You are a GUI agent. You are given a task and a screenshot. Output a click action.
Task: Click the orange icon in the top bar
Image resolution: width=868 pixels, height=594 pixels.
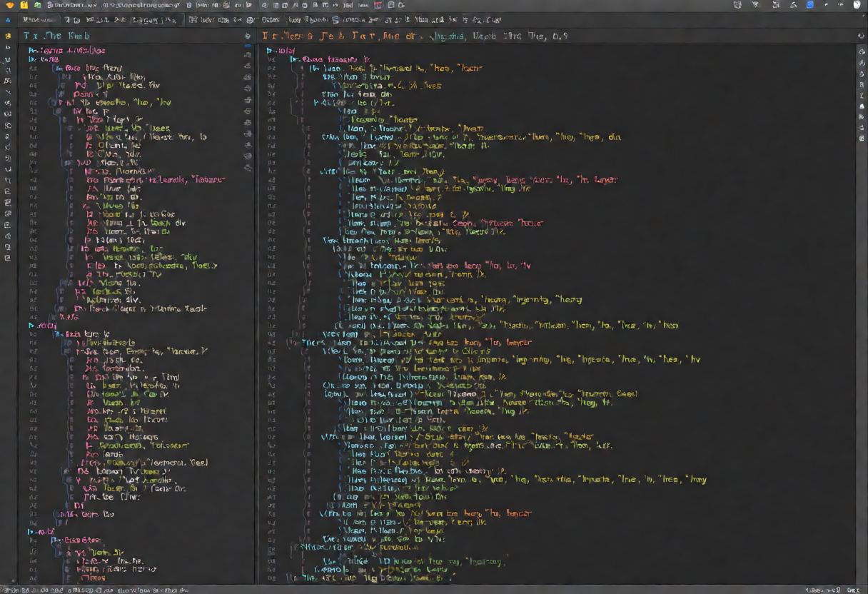[9, 5]
